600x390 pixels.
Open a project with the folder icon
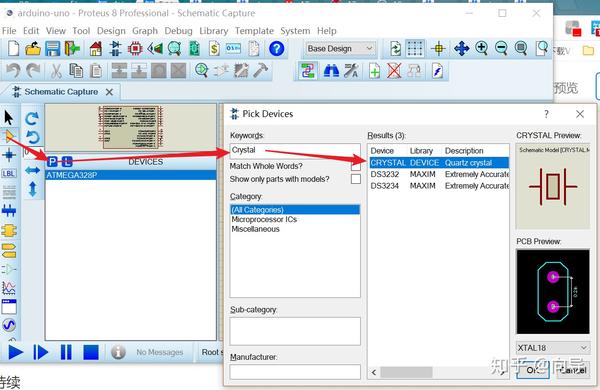click(x=33, y=49)
